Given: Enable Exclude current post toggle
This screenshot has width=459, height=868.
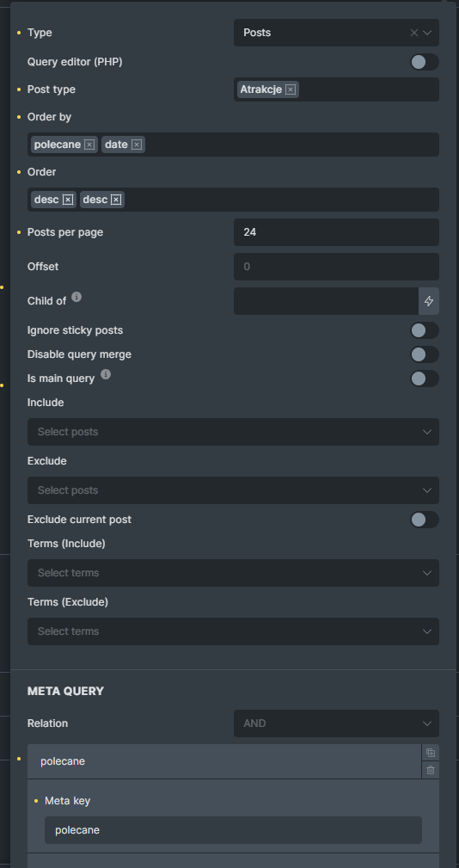Looking at the screenshot, I should click(424, 520).
